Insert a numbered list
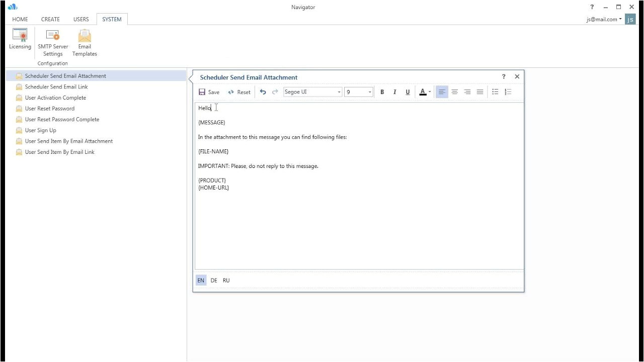This screenshot has height=362, width=644. tap(508, 92)
